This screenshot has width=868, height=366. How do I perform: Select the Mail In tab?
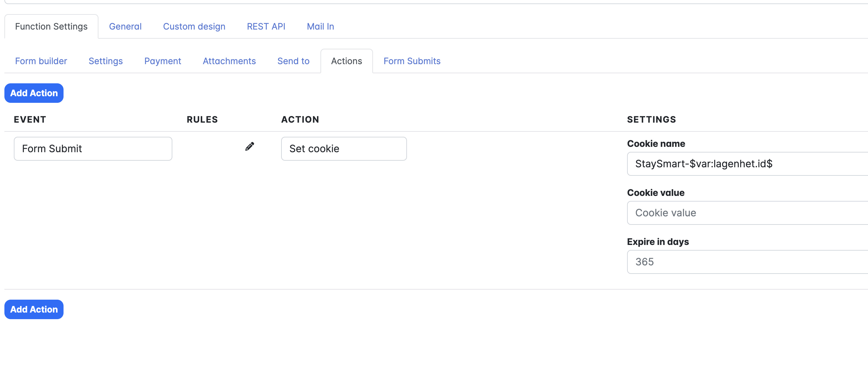(x=320, y=27)
